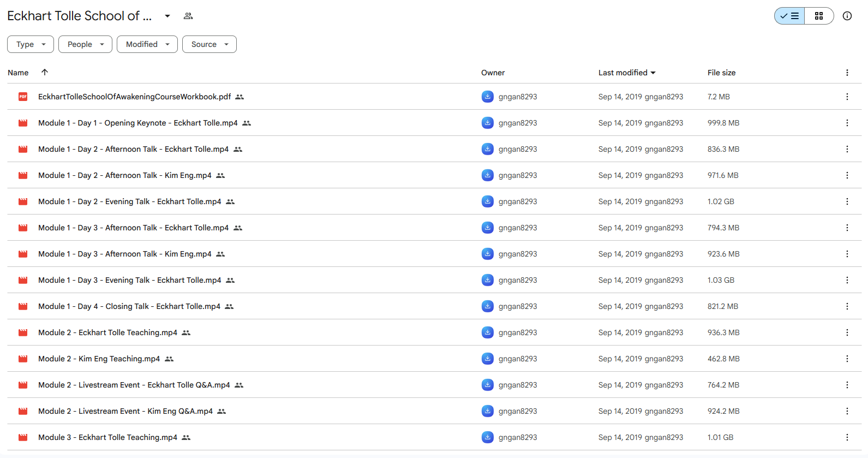Select Day 3 - Afternoon Talk - Kim Eng file
Image resolution: width=868 pixels, height=458 pixels.
click(x=125, y=254)
